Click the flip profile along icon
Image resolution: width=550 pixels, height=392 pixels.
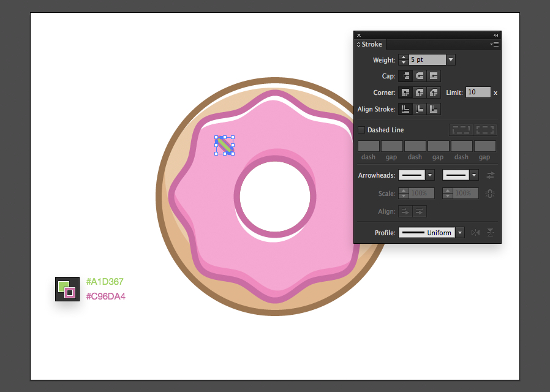pos(475,233)
